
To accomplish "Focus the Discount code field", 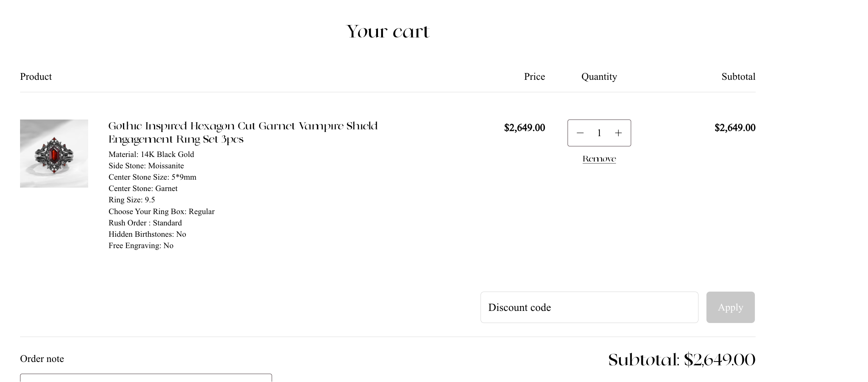I will [x=589, y=307].
